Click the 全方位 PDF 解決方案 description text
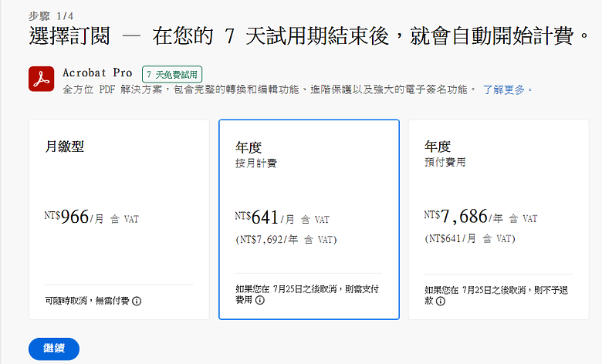The image size is (602, 364). 269,89
